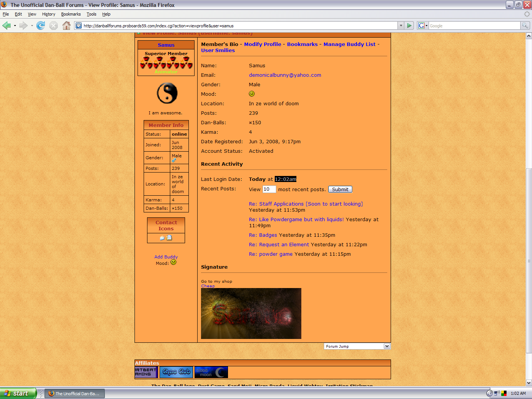Open the Bookmarks link in Member's Bio header

pyautogui.click(x=302, y=44)
